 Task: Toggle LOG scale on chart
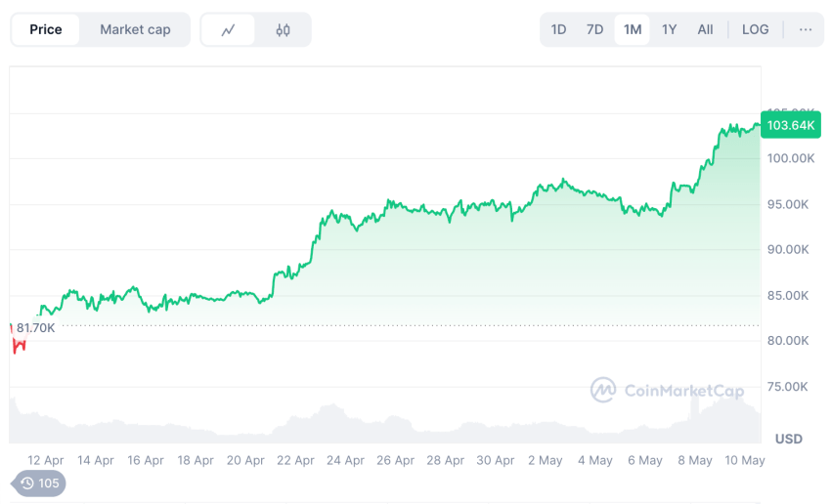pyautogui.click(x=755, y=29)
